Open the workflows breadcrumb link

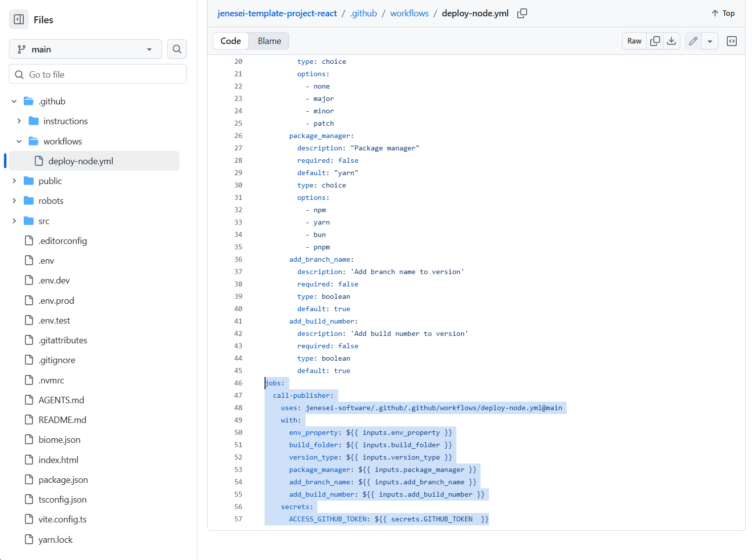click(409, 13)
